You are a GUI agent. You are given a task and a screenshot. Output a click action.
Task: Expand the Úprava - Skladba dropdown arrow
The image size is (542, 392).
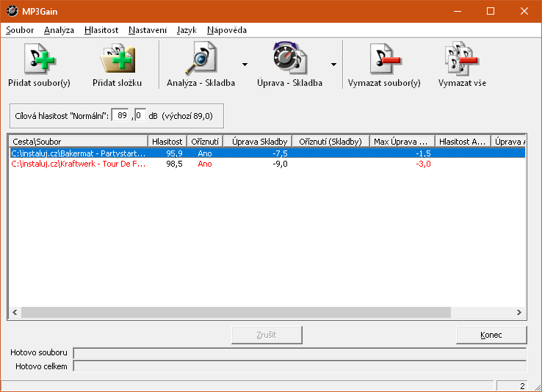click(x=333, y=65)
